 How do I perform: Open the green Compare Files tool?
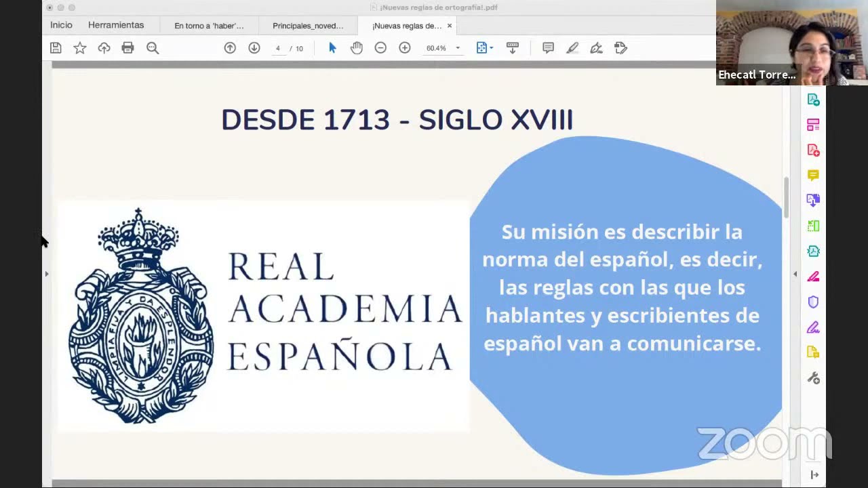pyautogui.click(x=813, y=226)
